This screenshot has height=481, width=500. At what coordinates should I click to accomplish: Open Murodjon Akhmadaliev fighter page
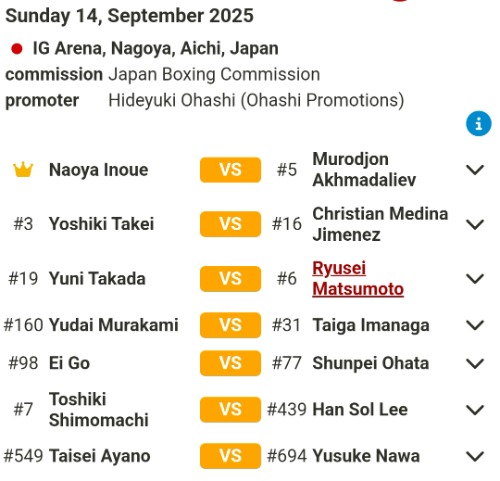click(x=364, y=170)
